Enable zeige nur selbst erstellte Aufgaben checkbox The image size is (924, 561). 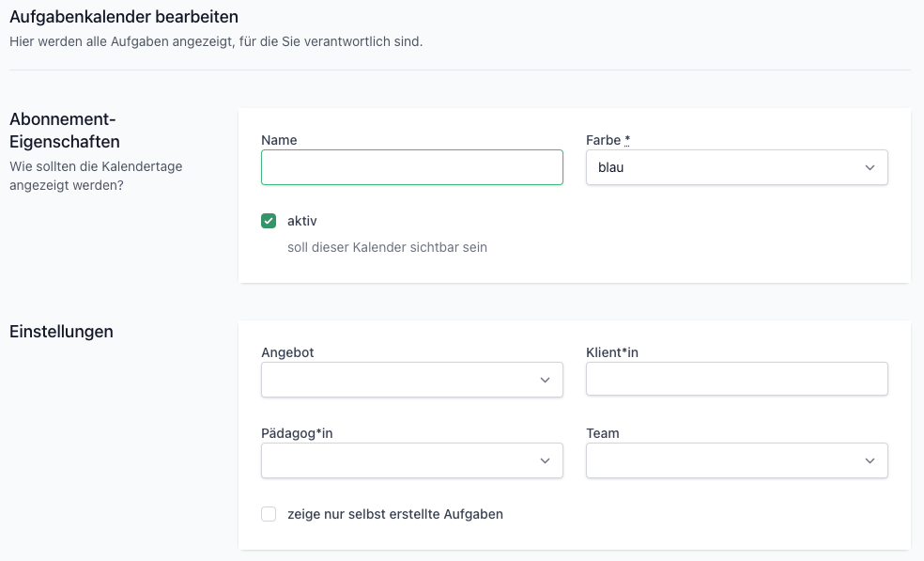click(x=269, y=514)
